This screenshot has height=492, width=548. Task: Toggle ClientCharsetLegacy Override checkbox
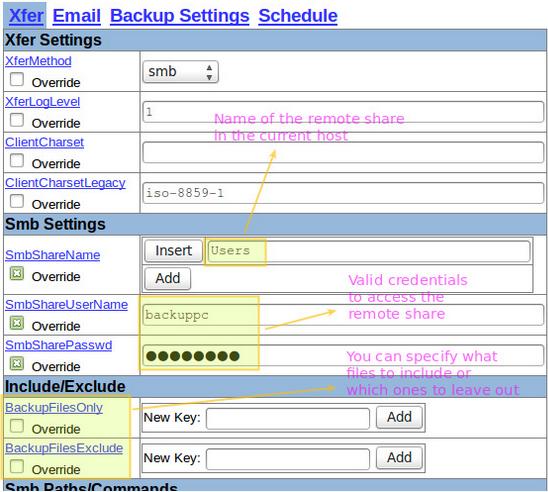17,201
